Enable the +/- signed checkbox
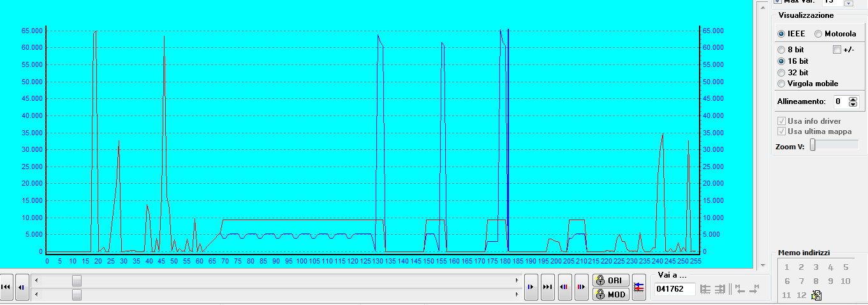868x305 pixels. [837, 49]
